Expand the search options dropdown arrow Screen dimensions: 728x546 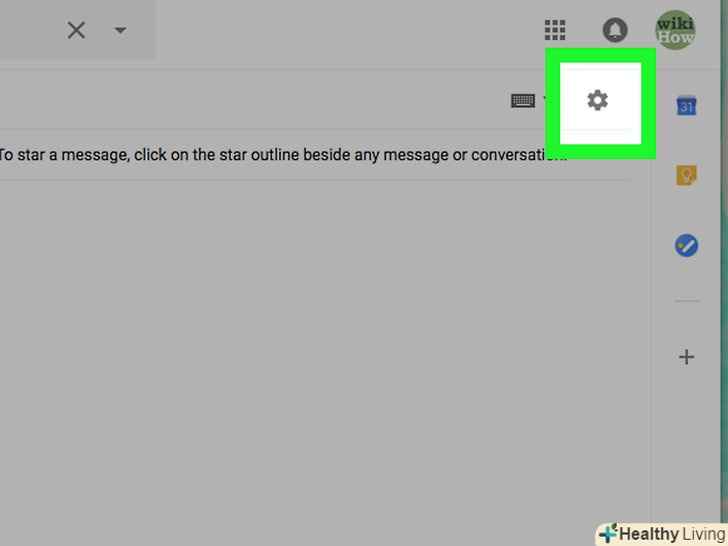(120, 31)
